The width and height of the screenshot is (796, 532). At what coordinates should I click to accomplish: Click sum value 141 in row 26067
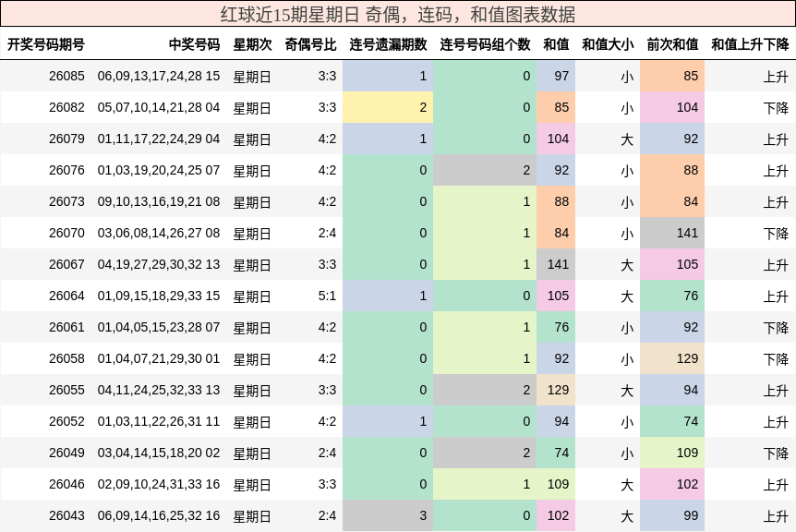tap(556, 264)
